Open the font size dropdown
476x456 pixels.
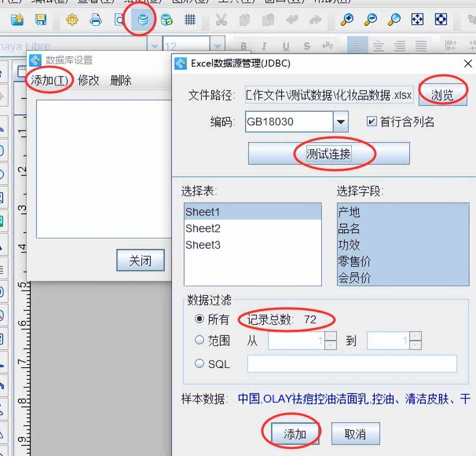[217, 46]
